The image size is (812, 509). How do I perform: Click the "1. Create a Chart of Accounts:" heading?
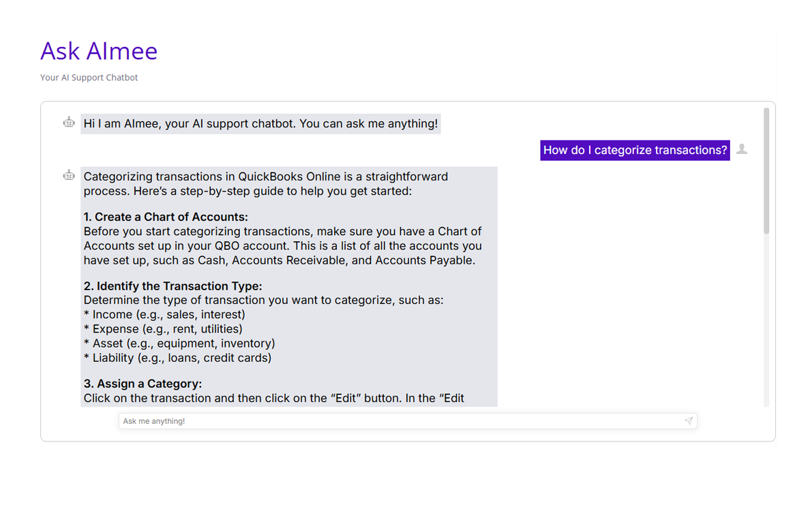tap(166, 217)
